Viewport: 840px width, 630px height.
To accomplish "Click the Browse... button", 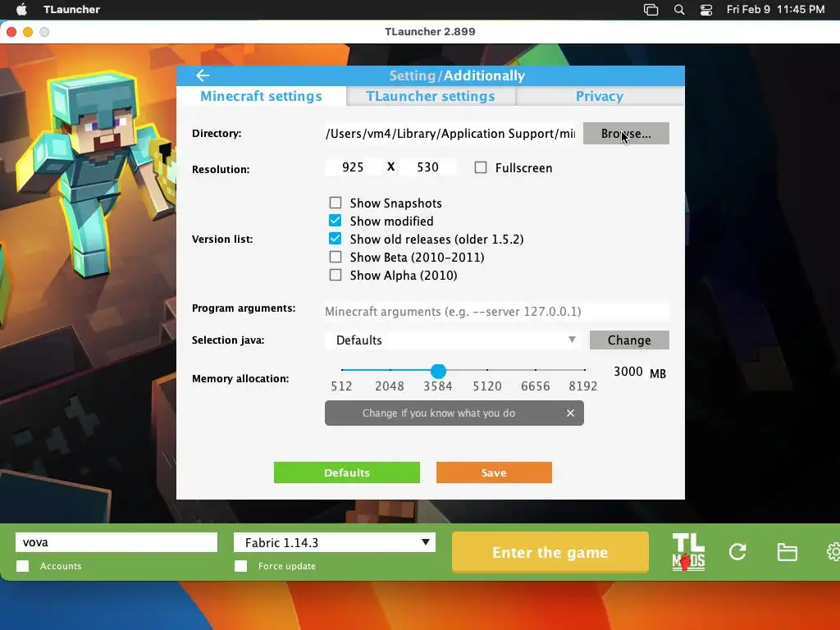I will pyautogui.click(x=626, y=134).
